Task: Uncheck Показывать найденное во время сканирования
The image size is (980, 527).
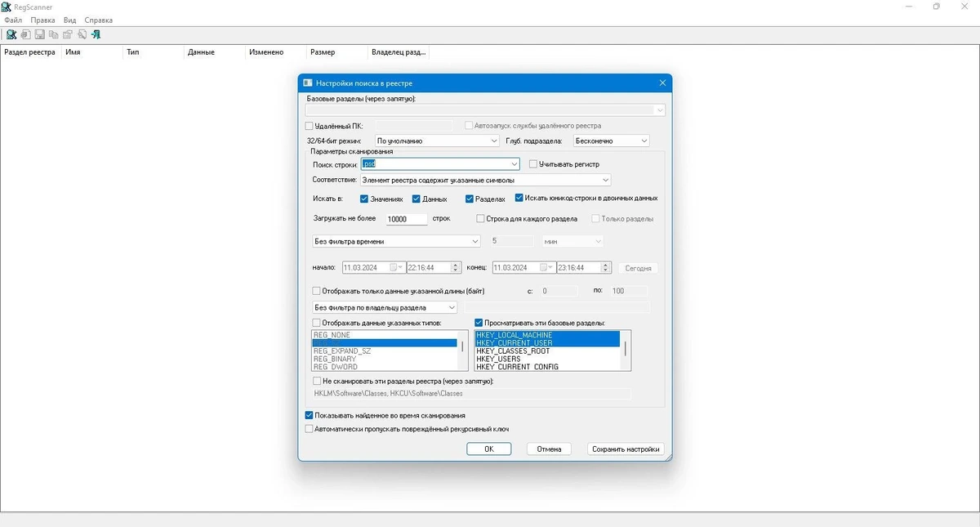Action: tap(309, 416)
